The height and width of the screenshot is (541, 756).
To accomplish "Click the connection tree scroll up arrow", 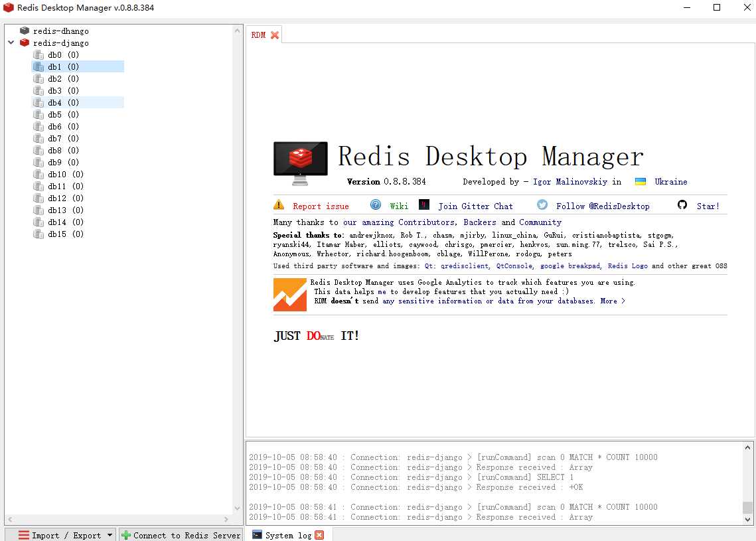I will click(237, 31).
